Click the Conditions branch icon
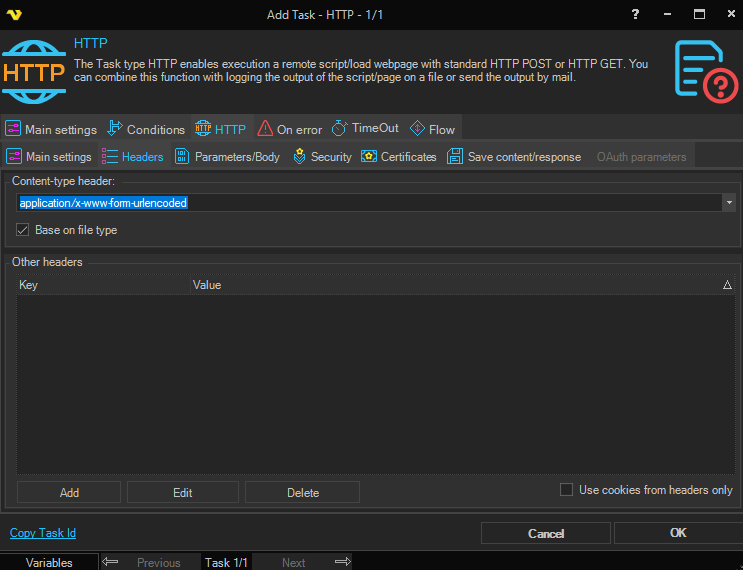This screenshot has width=743, height=570. (x=115, y=128)
